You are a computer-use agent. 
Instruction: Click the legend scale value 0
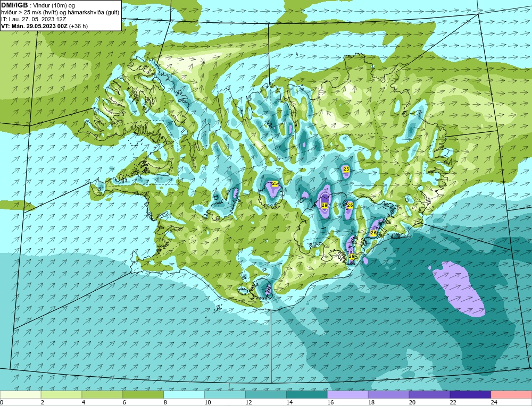tap(2, 402)
